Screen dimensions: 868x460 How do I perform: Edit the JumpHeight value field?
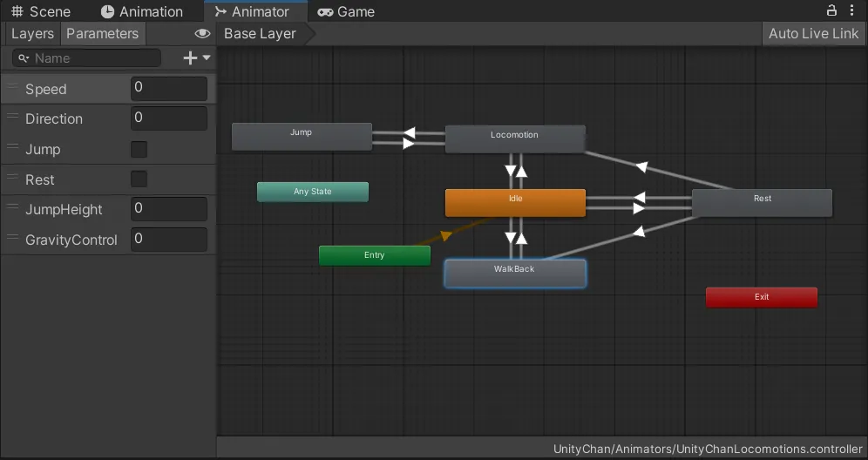coord(169,209)
